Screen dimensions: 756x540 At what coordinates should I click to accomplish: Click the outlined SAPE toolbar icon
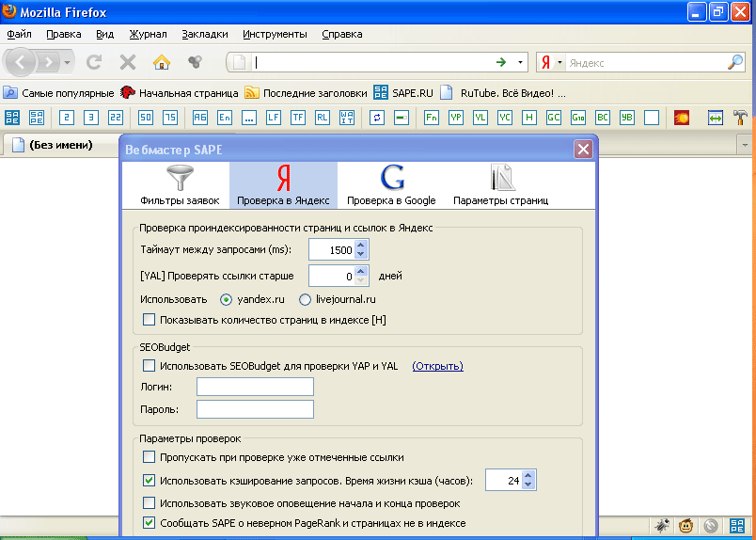tap(37, 118)
